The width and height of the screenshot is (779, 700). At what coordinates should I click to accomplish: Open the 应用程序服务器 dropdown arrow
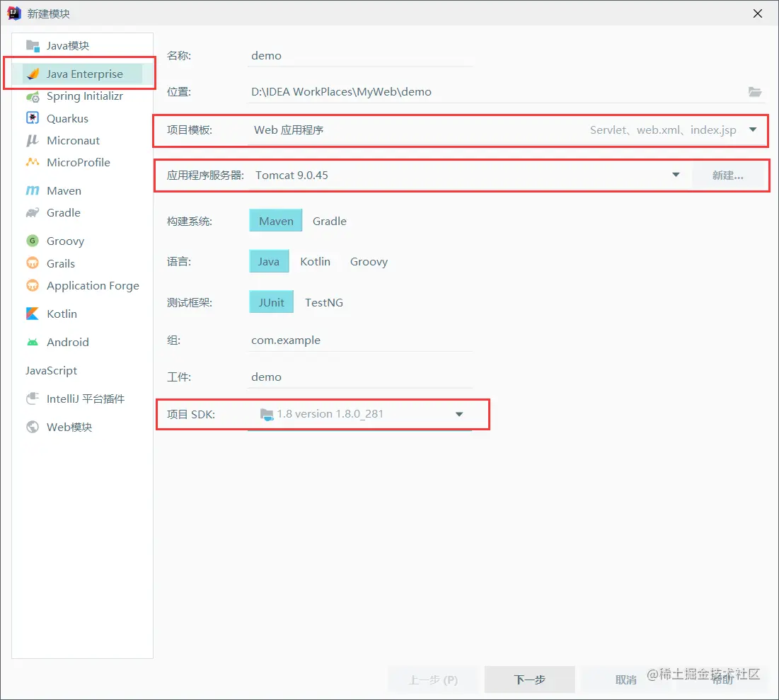pos(676,175)
